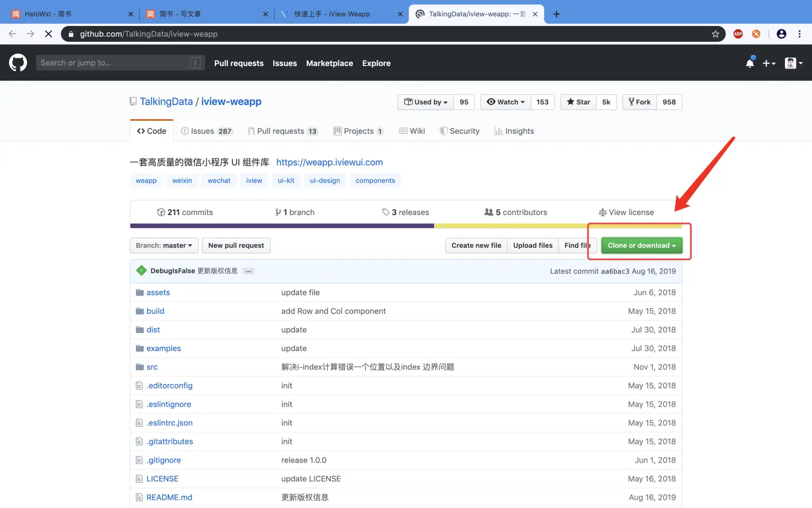This screenshot has height=508, width=812.
Task: Bookmark this page with the star icon
Action: point(715,34)
